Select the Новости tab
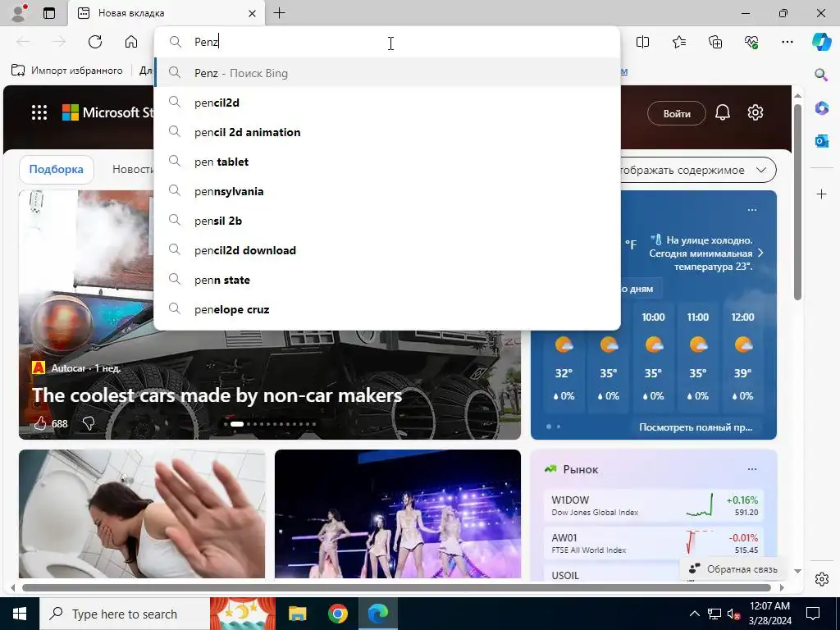The height and width of the screenshot is (630, 840). 133,169
